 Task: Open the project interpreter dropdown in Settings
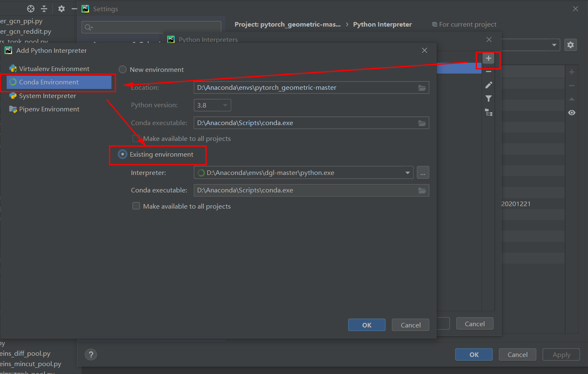[x=554, y=45]
